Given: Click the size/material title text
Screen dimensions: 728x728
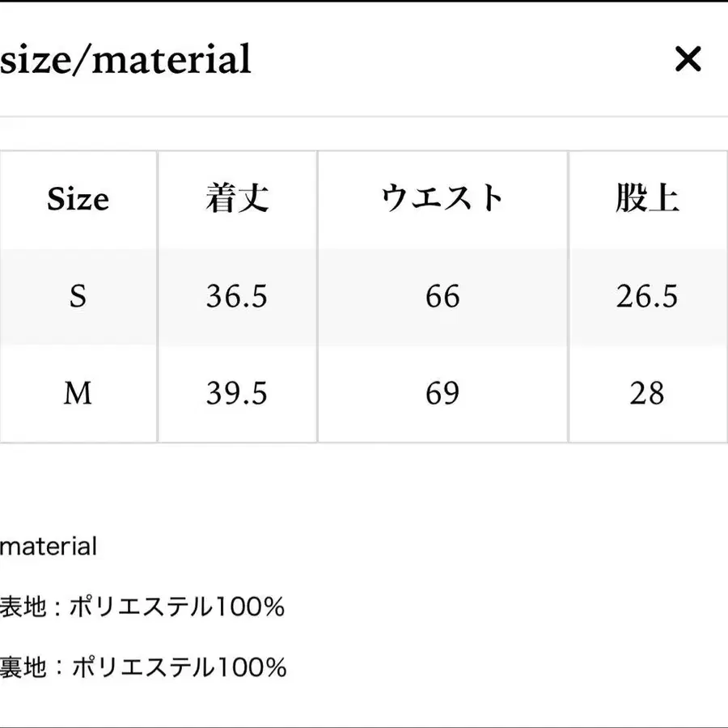Looking at the screenshot, I should (125, 57).
